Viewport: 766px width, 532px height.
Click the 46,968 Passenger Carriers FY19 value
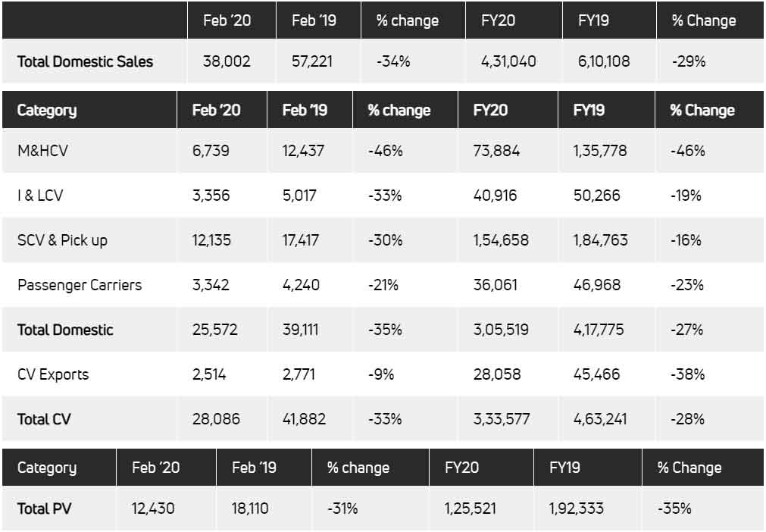click(597, 285)
